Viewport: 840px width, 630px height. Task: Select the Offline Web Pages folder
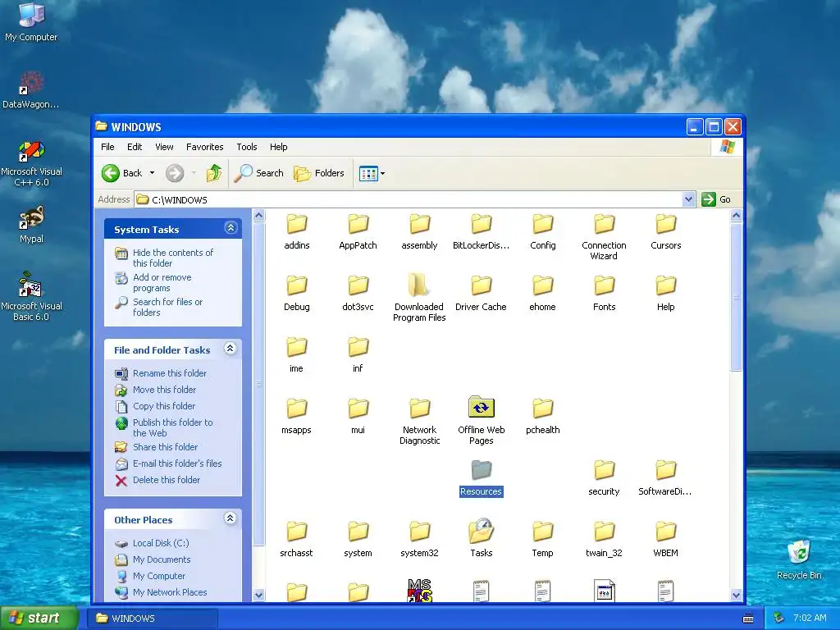coord(481,421)
